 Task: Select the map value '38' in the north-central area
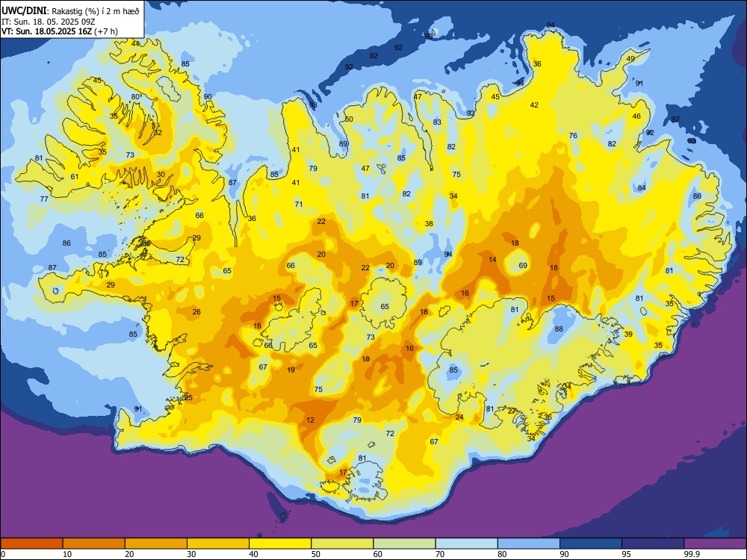click(x=430, y=224)
